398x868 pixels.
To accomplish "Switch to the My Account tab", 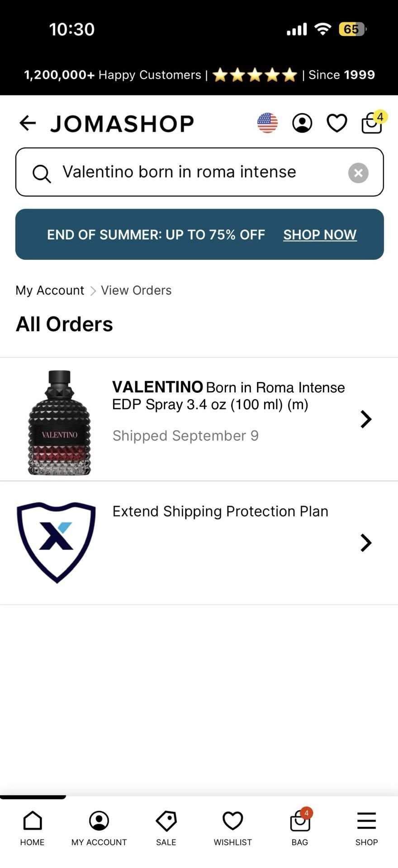I will tap(99, 828).
